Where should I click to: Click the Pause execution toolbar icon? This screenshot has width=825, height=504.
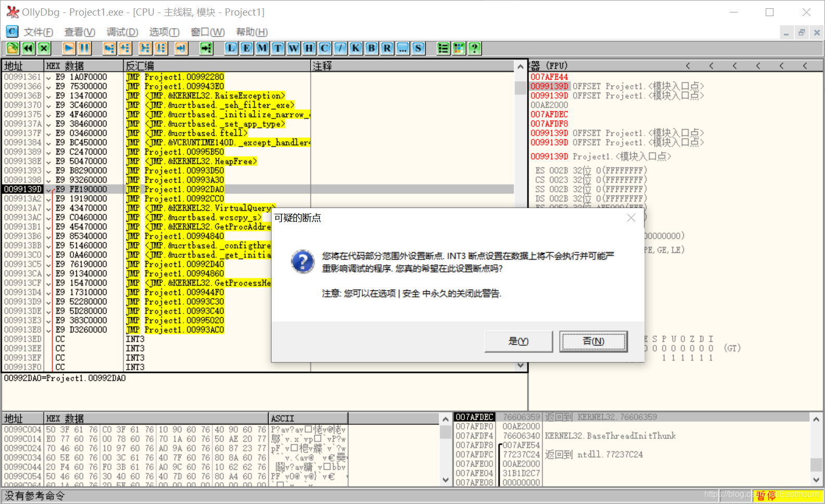[x=85, y=48]
